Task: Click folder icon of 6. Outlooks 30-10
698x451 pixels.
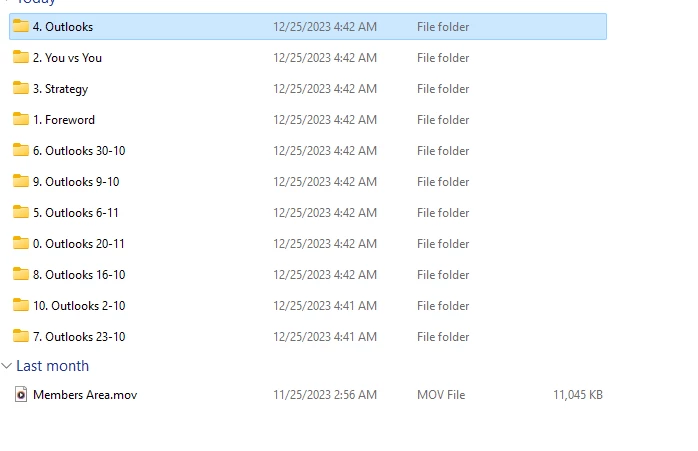Action: (x=21, y=150)
